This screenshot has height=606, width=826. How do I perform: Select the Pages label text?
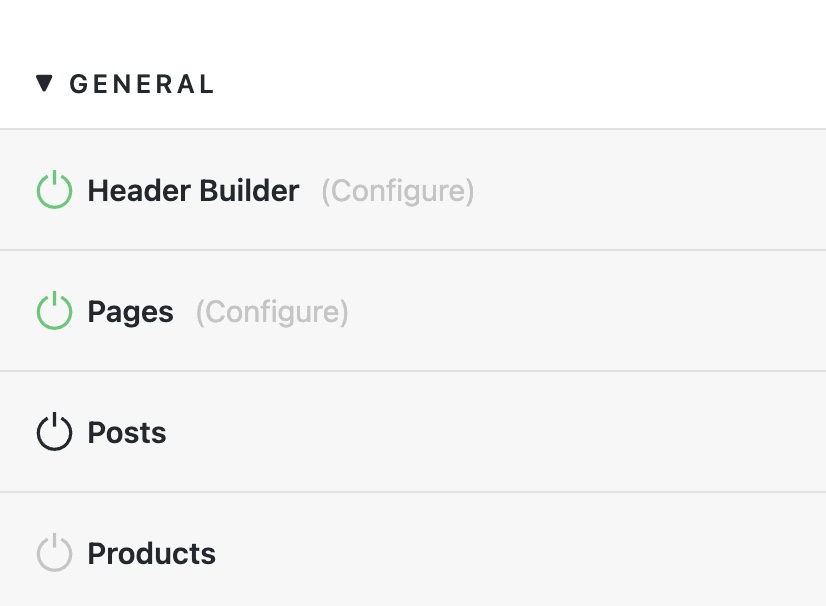pos(130,312)
